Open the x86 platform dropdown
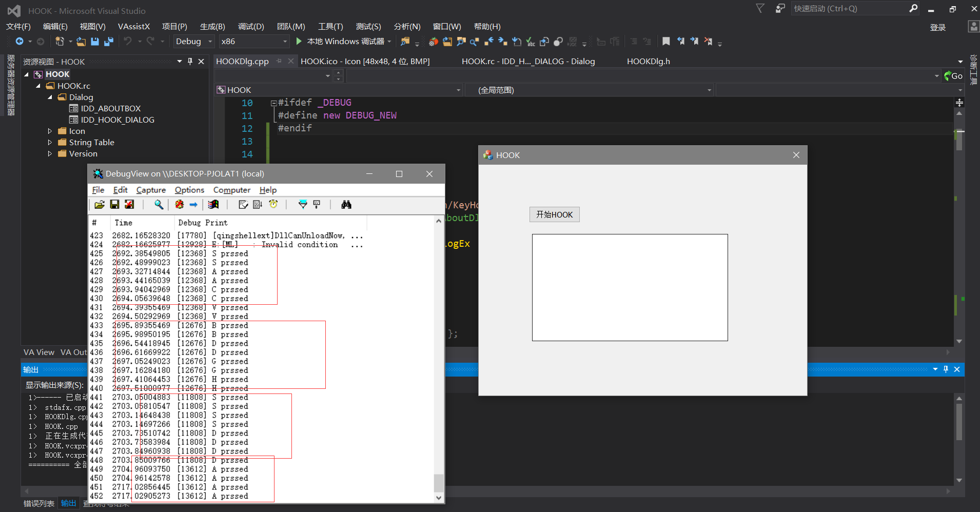The height and width of the screenshot is (512, 980). [253, 42]
